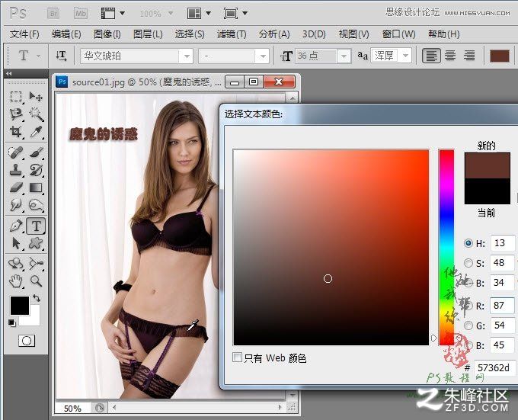Click text color swatch in options bar

(500, 56)
